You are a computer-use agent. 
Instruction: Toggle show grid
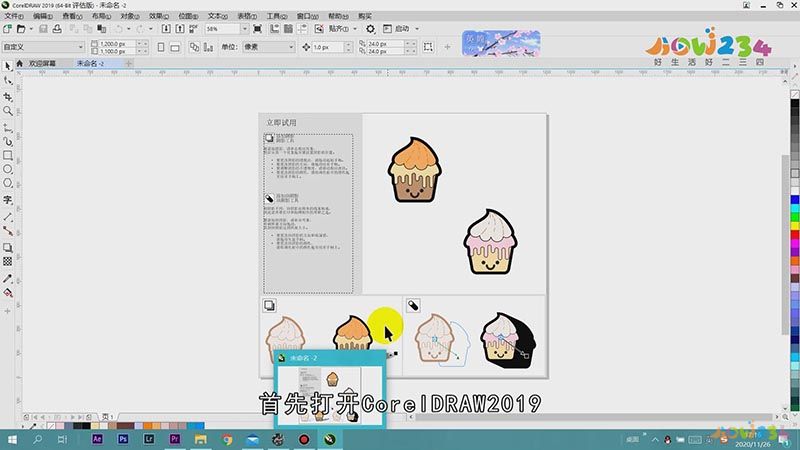288,29
